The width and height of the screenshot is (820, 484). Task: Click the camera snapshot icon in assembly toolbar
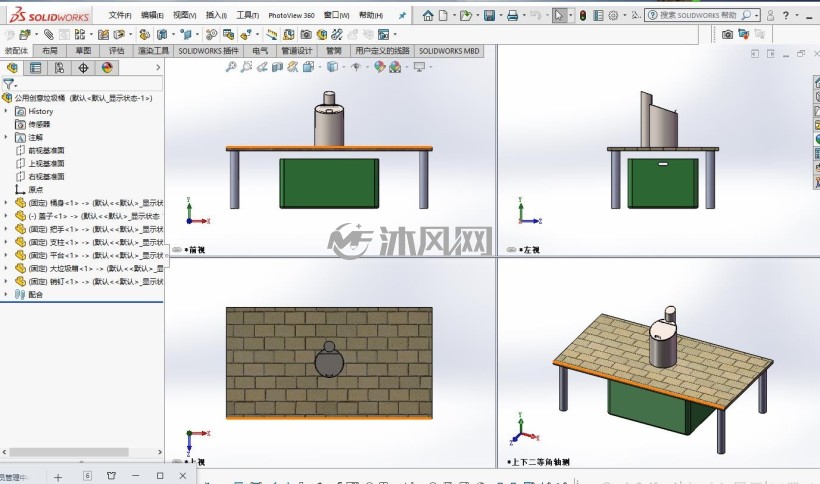pos(306,34)
